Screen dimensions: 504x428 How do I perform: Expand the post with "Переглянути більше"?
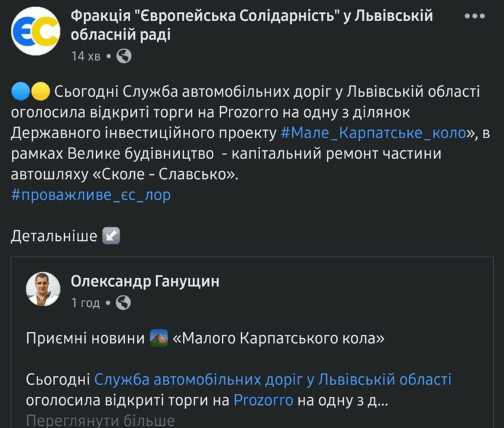point(101,420)
